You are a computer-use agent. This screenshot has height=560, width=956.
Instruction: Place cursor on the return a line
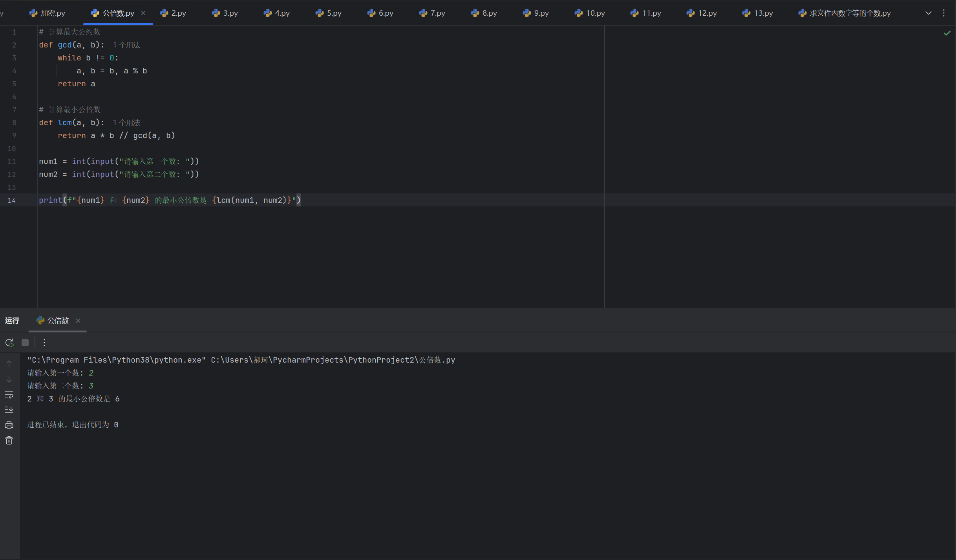tap(77, 84)
